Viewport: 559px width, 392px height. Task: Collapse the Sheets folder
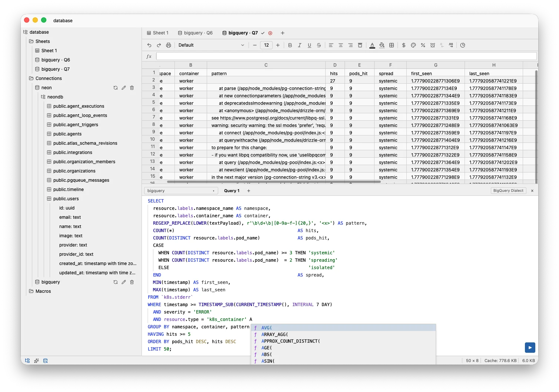pyautogui.click(x=39, y=41)
